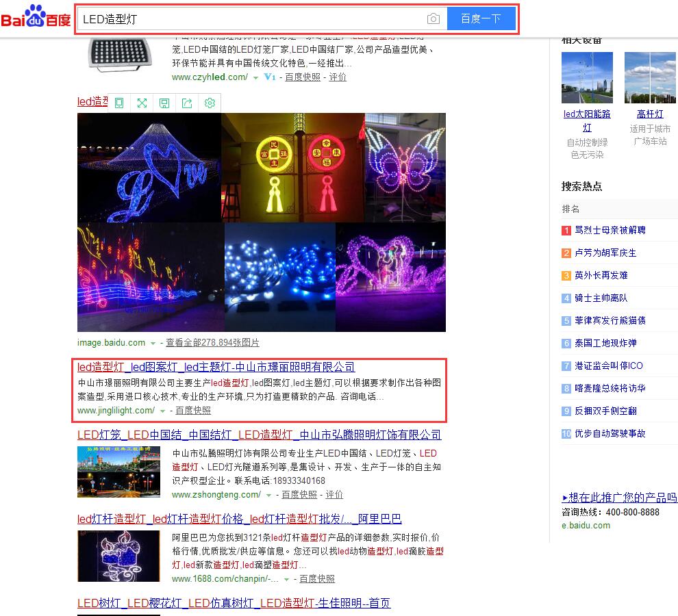678x616 pixels.
Task: Open the 中山市璟丽照明有限公司 result title
Action: [216, 367]
